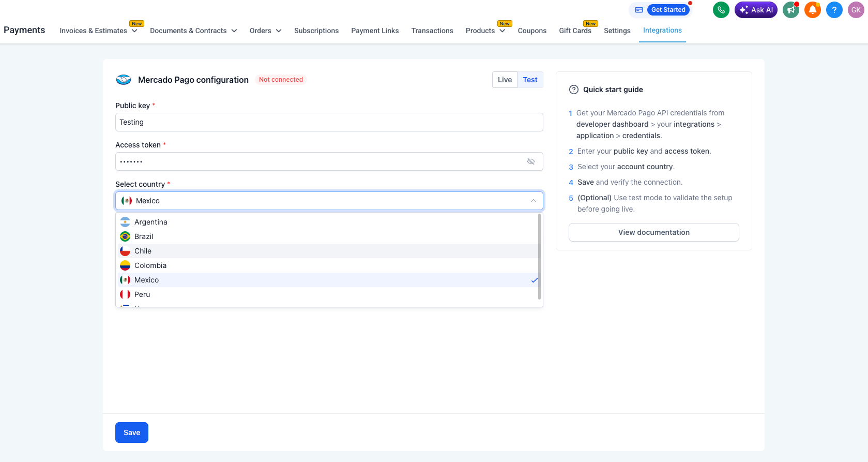This screenshot has height=462, width=868.
Task: Click the green phone call icon
Action: point(721,10)
